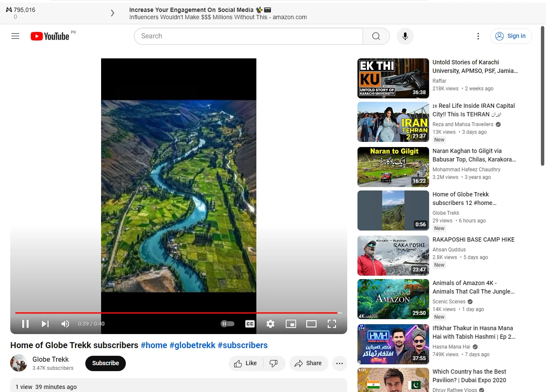Focus the YouTube search field
This screenshot has height=392, width=546.
tap(249, 36)
